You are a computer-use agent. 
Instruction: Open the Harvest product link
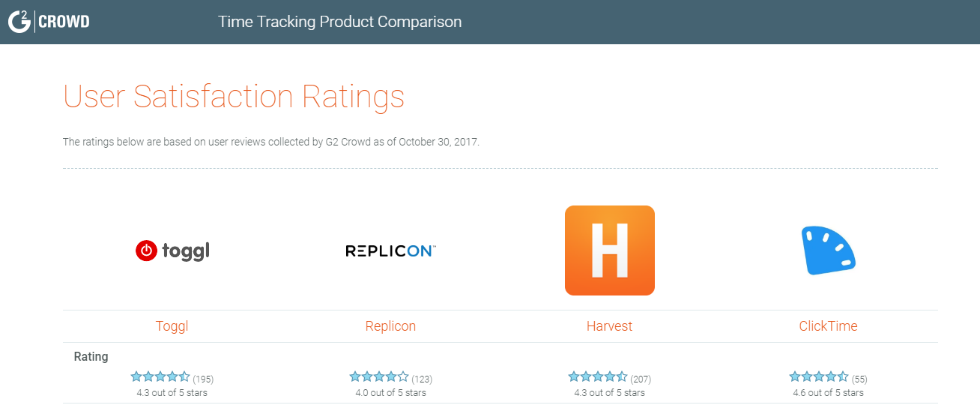point(610,326)
